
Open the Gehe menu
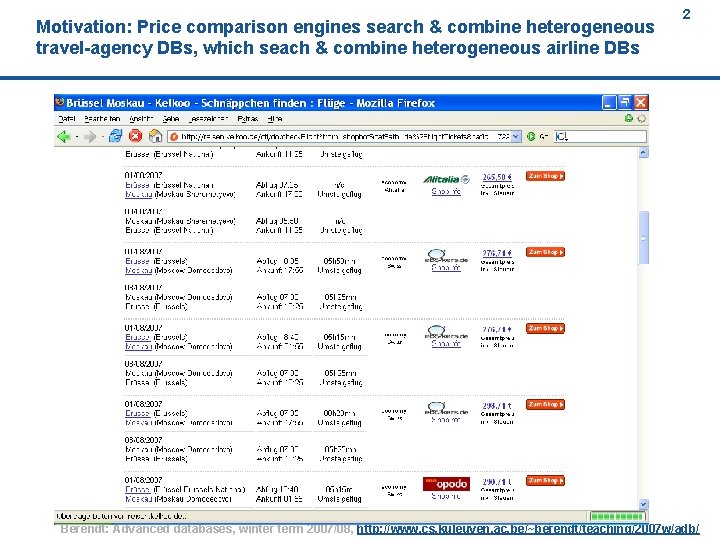(x=170, y=118)
